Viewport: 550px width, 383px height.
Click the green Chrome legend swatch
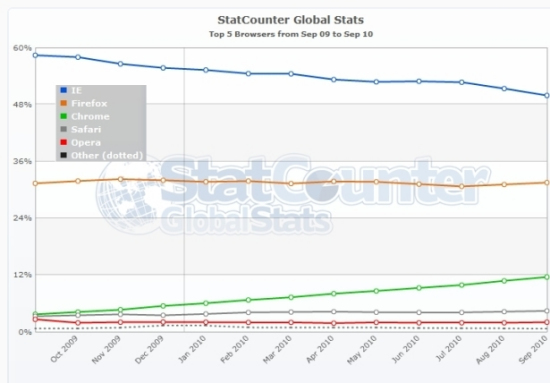pyautogui.click(x=63, y=116)
